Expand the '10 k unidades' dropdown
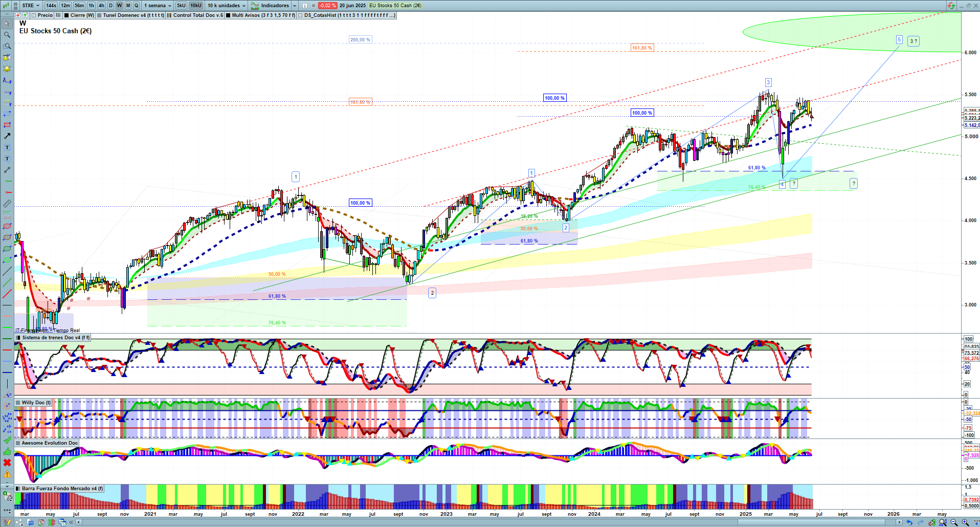Viewport: 980px width, 527px height. pyautogui.click(x=227, y=6)
